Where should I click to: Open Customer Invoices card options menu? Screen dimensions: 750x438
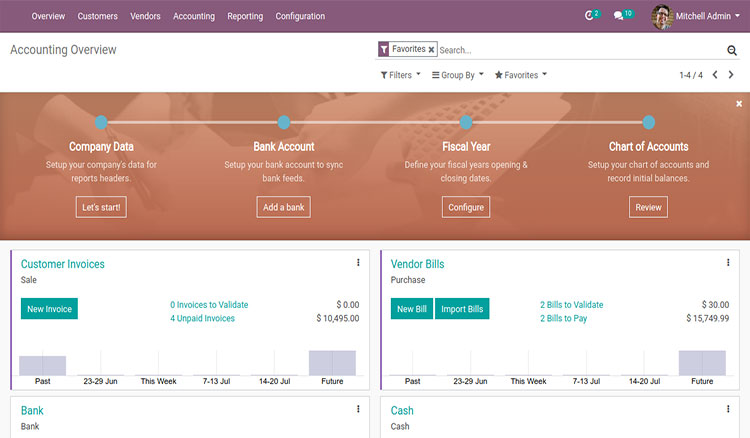[x=358, y=263]
